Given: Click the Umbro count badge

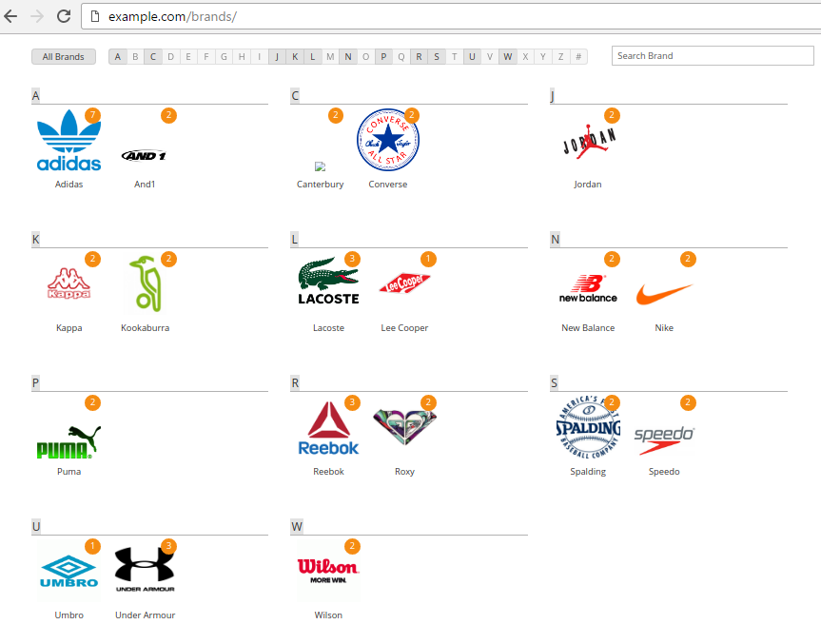Looking at the screenshot, I should (x=92, y=546).
